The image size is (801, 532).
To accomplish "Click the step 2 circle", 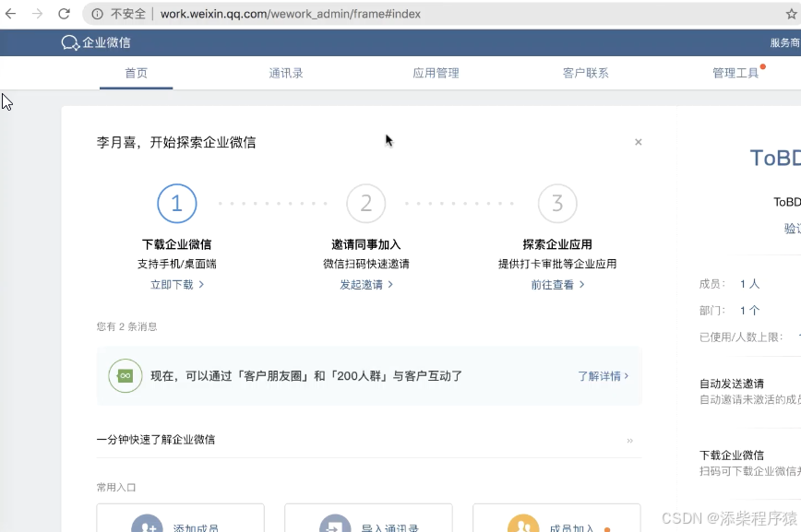I will 365,203.
